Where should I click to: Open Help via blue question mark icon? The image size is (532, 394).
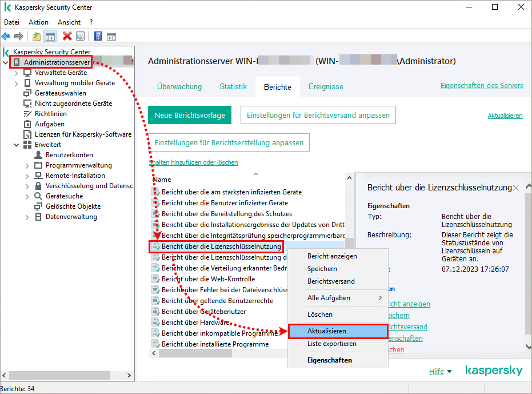click(x=98, y=36)
